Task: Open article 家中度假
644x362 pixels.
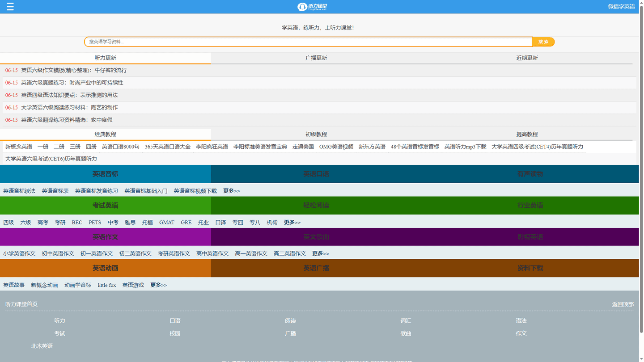Action: pos(67,120)
